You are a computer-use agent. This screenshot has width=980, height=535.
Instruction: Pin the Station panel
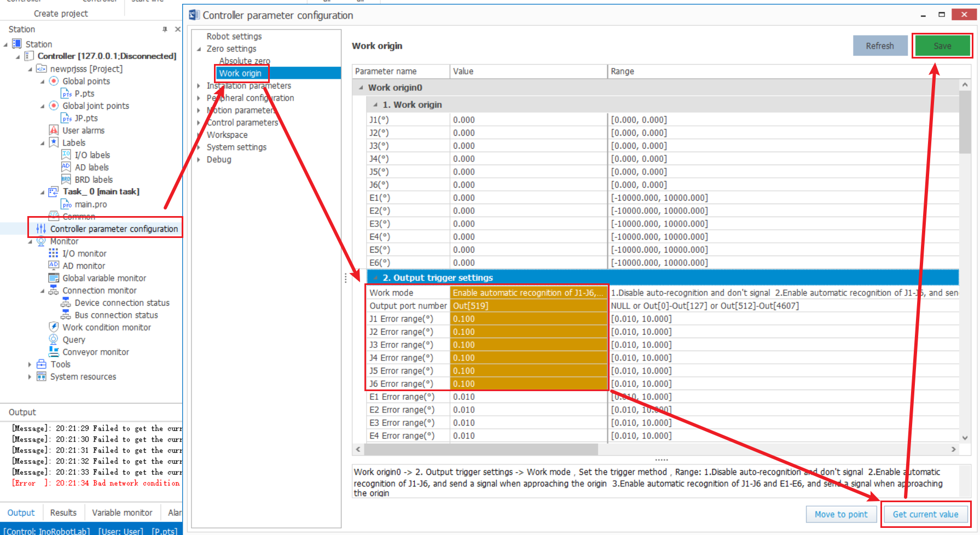coord(165,29)
